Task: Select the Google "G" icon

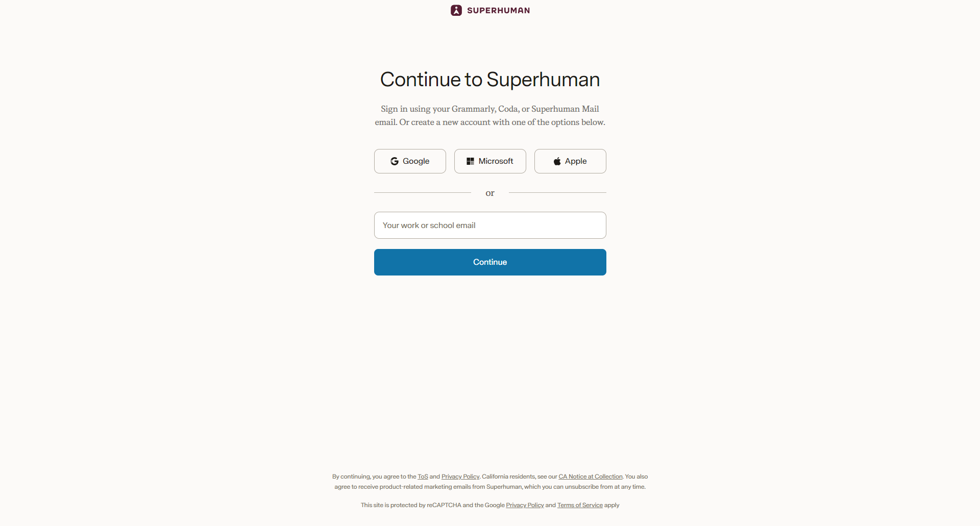Action: coord(394,161)
